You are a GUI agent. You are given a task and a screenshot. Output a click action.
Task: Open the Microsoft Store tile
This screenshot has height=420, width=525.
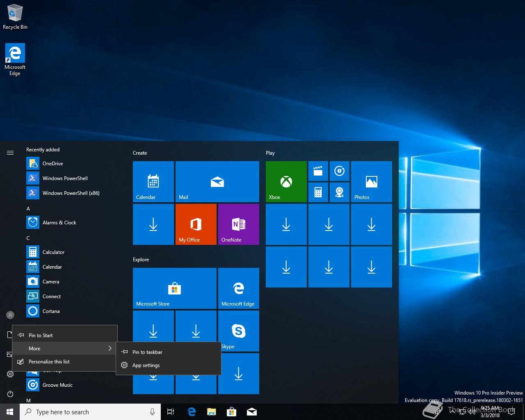click(x=175, y=288)
